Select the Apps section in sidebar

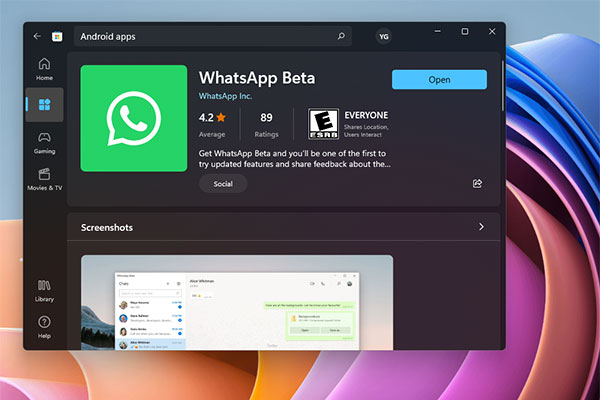coord(44,104)
